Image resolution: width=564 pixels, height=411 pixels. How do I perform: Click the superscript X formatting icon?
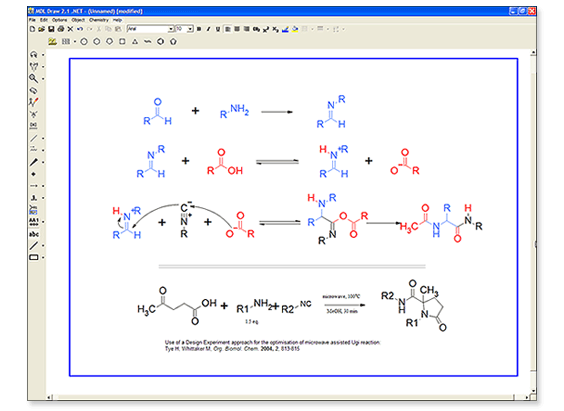click(266, 29)
